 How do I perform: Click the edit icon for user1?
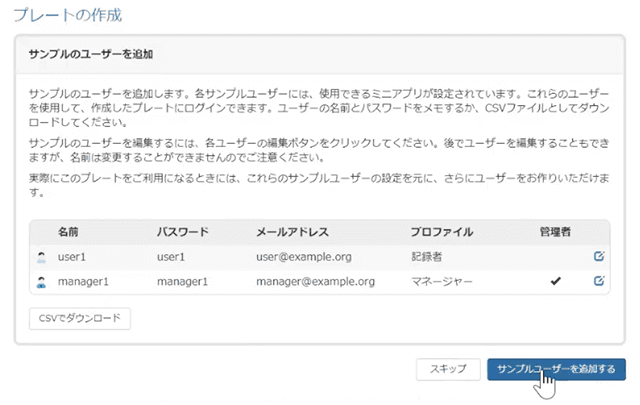[599, 256]
